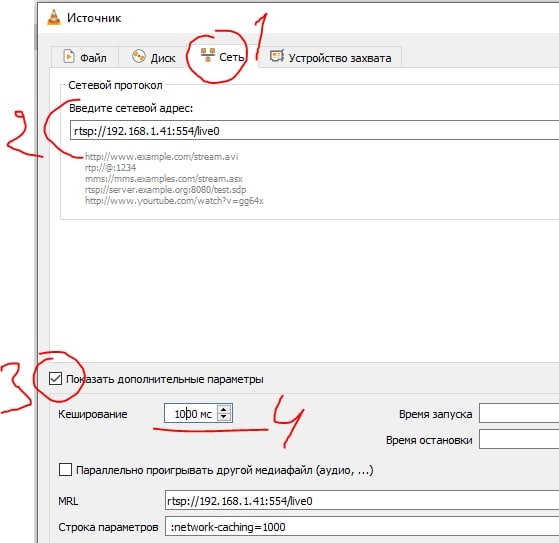Screen dimensions: 559x543
Task: Increase caching with the up arrow
Action: 224,410
